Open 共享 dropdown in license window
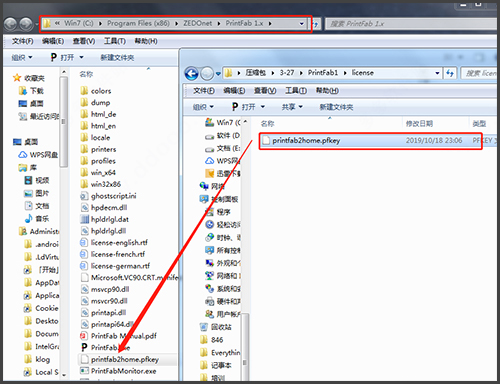The width and height of the screenshot is (500, 384). [292, 107]
